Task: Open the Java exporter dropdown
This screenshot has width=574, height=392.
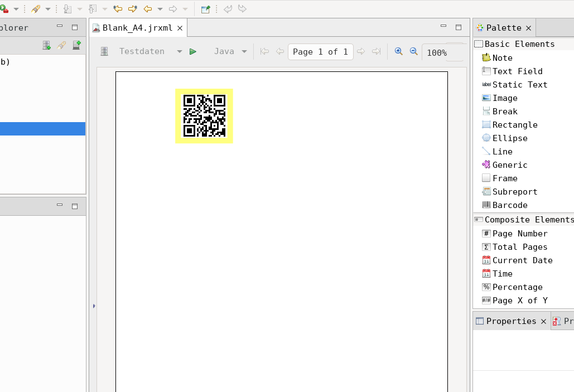Action: tap(244, 52)
